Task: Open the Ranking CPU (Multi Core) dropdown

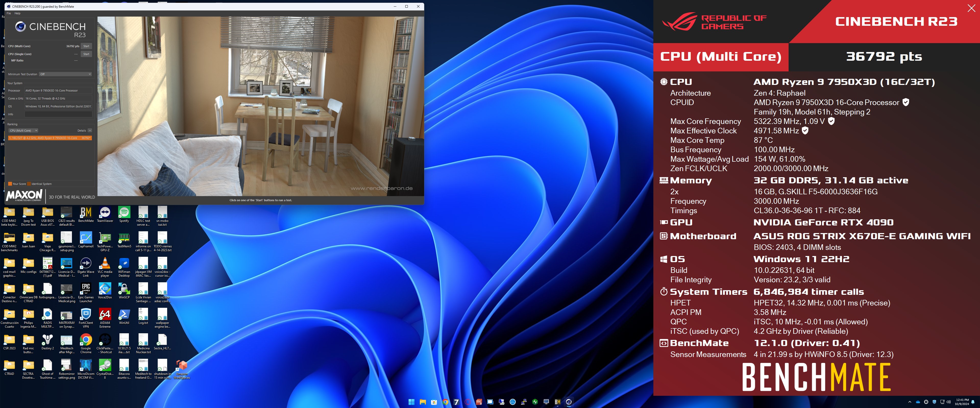Action: (23, 130)
